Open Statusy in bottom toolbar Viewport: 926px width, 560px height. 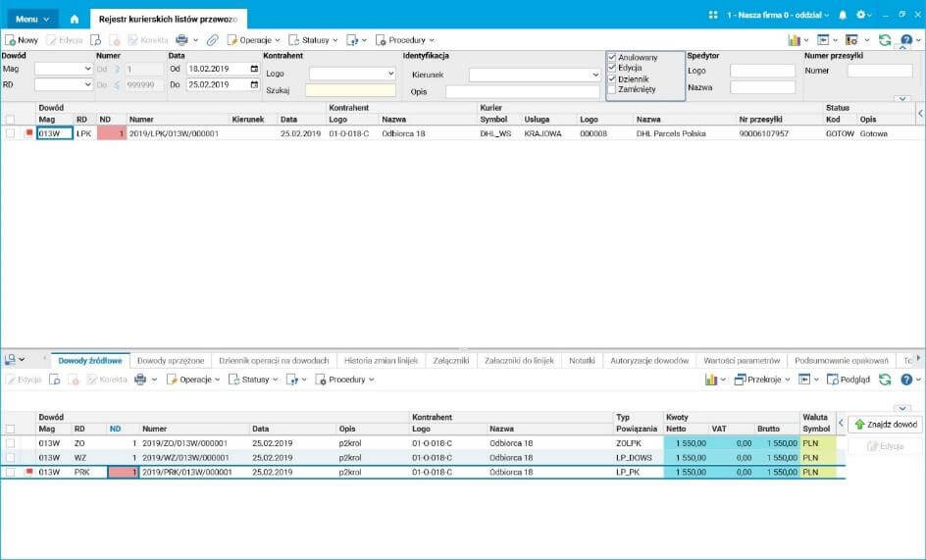253,380
